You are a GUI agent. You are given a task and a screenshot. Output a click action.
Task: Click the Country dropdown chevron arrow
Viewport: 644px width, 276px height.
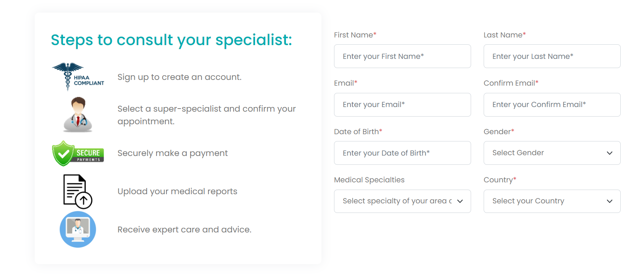pos(609,201)
